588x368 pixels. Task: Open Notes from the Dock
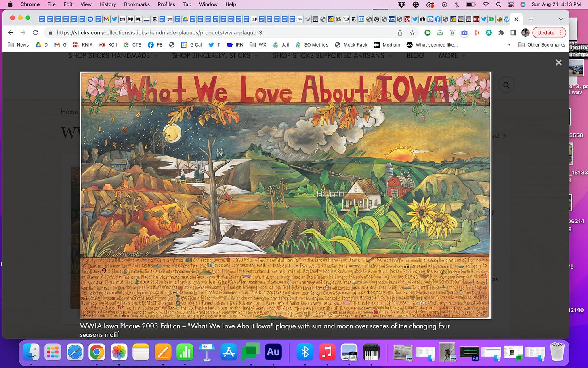click(141, 352)
